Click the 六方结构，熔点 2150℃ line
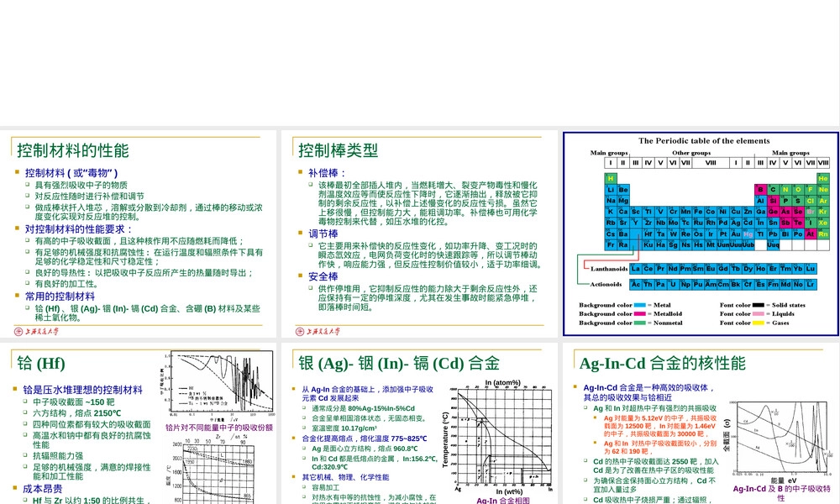This screenshot has height=504, width=840. [x=76, y=413]
